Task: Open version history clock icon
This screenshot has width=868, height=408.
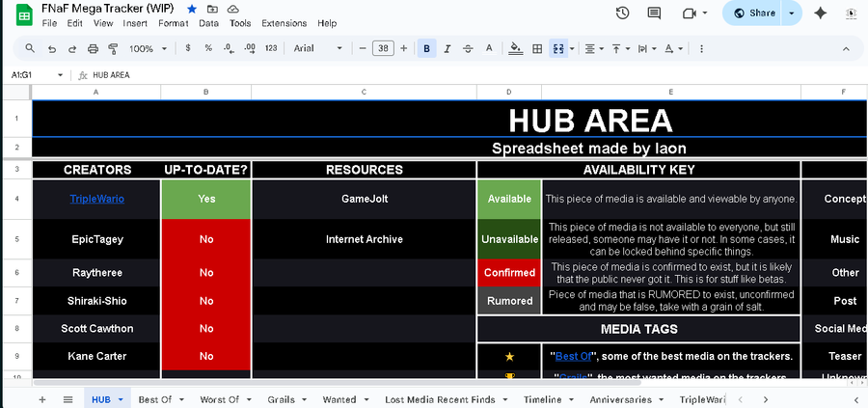Action: (x=622, y=13)
